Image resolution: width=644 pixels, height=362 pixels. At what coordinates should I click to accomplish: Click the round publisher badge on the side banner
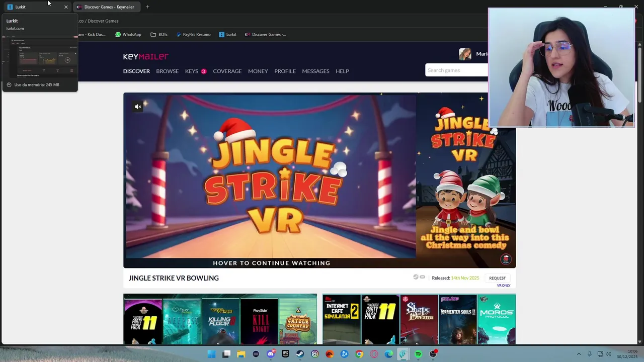click(x=506, y=259)
